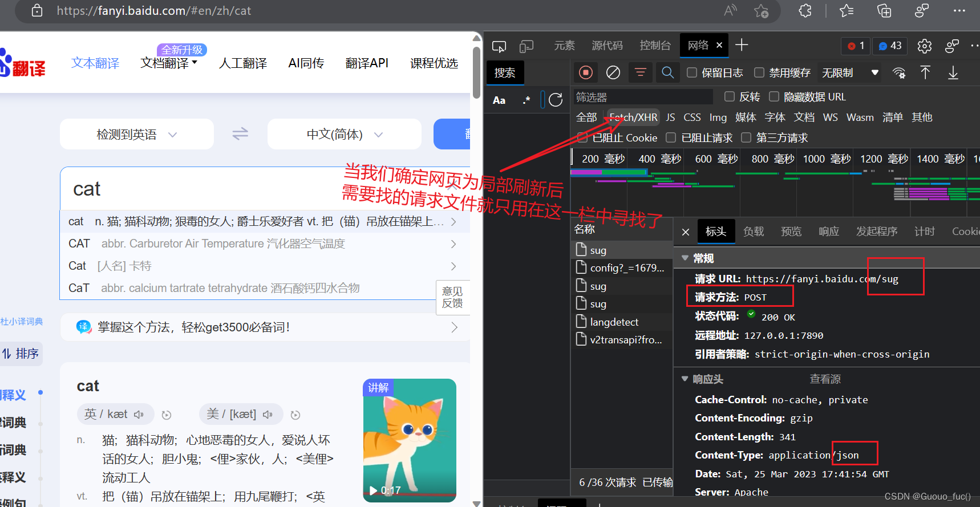980x507 pixels.
Task: Play American pronunciation speaker icon
Action: click(268, 415)
